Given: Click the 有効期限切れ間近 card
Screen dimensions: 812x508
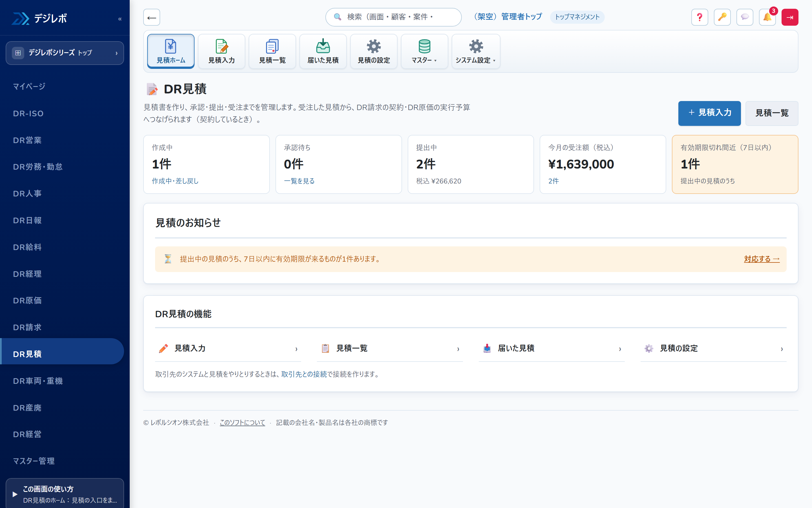Looking at the screenshot, I should pyautogui.click(x=735, y=164).
